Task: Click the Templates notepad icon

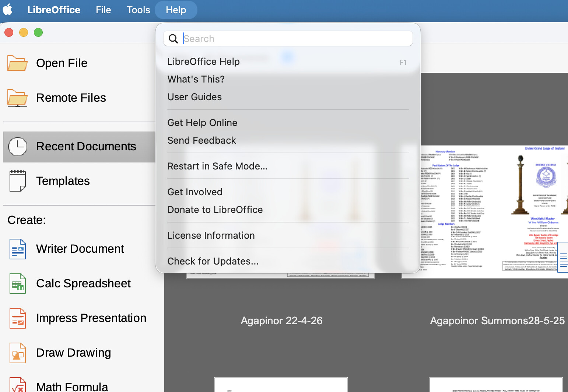Action: pyautogui.click(x=17, y=181)
